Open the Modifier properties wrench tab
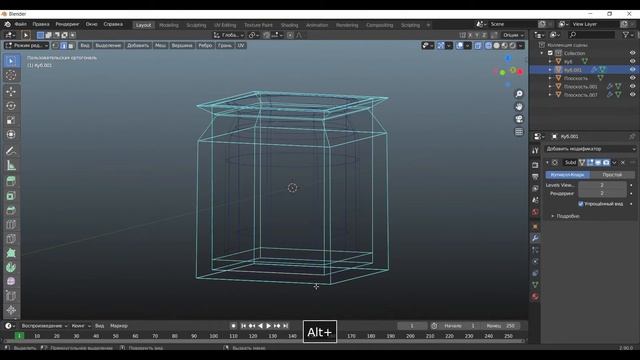Image resolution: width=640 pixels, height=360 pixels. pos(535,238)
